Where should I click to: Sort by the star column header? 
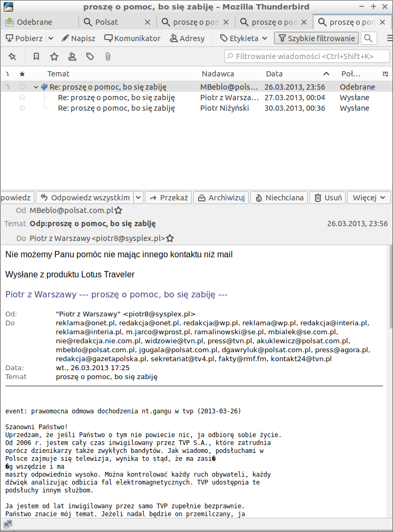click(x=22, y=74)
